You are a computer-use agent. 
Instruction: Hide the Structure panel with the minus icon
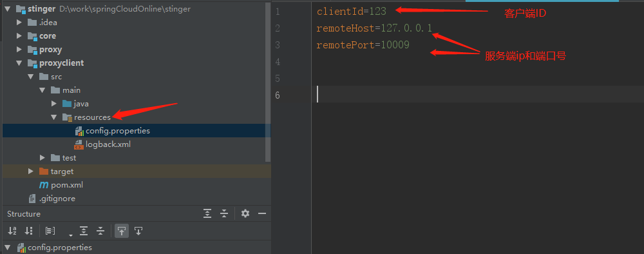tap(262, 213)
